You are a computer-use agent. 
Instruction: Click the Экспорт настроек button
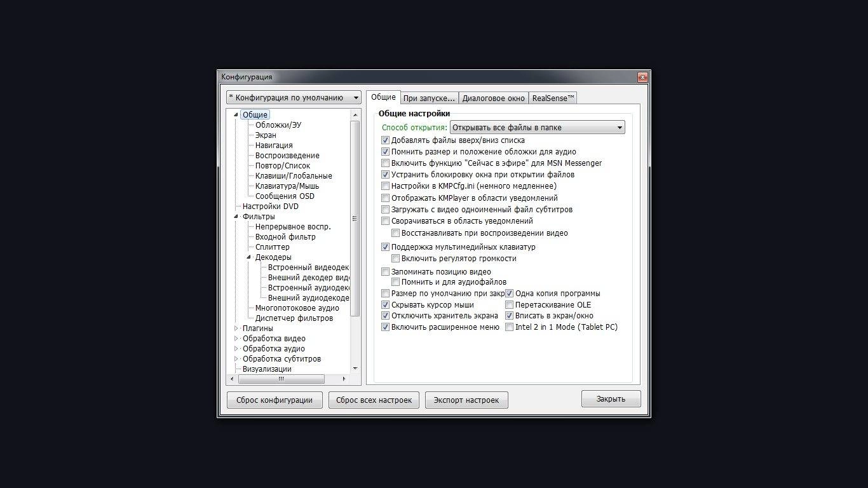466,400
